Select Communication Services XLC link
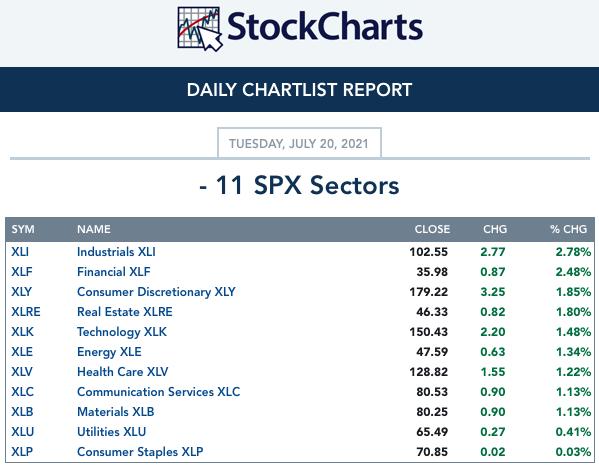Screen dimensions: 599x467 tap(159, 392)
